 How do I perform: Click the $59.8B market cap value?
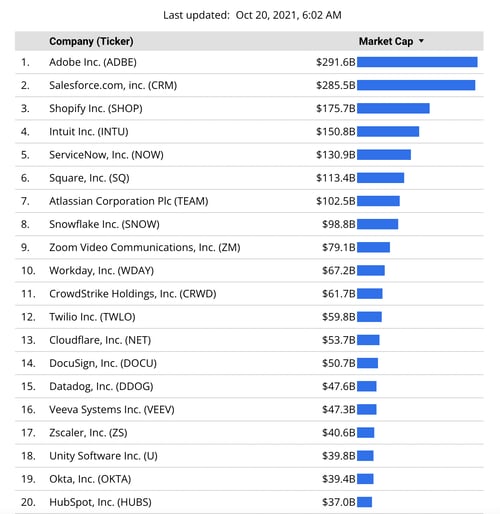[339, 317]
